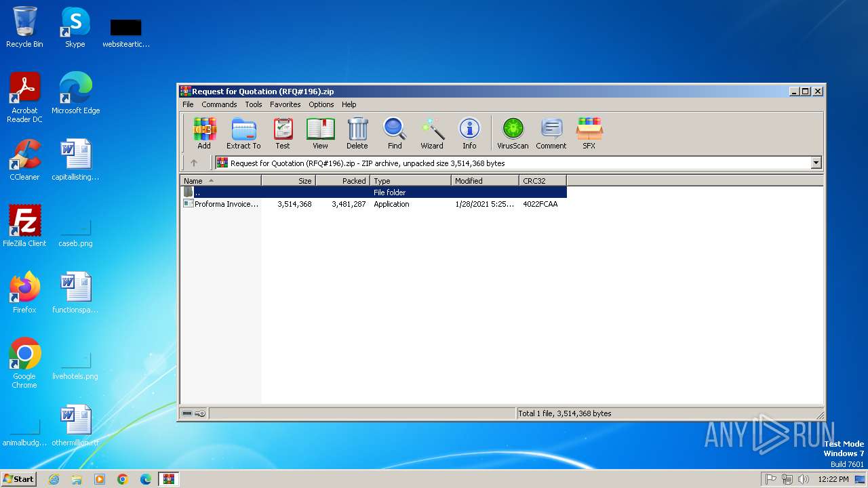Viewport: 868px width, 488px height.
Task: Click the Extract To toolbar icon
Action: point(243,133)
